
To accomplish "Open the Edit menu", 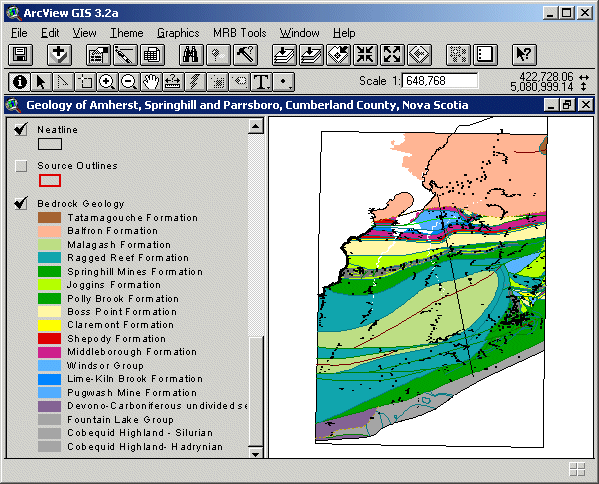I will 50,33.
